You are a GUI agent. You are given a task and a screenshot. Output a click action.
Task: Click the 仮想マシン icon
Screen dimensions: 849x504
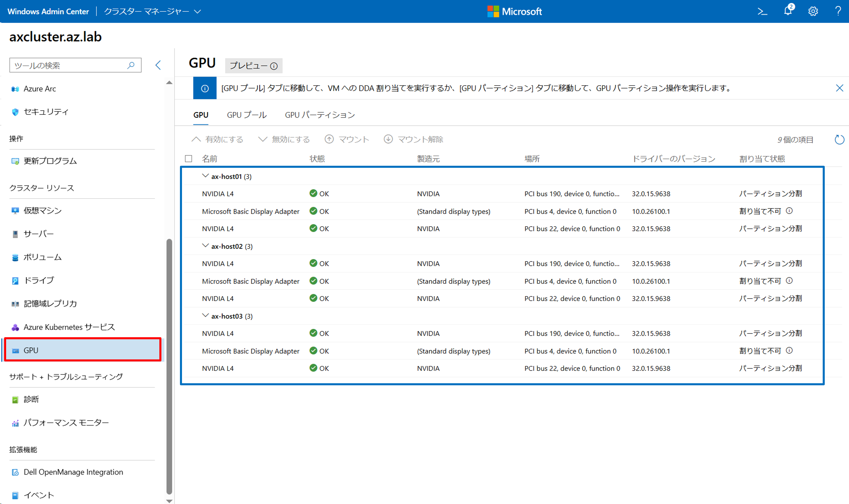pyautogui.click(x=15, y=211)
